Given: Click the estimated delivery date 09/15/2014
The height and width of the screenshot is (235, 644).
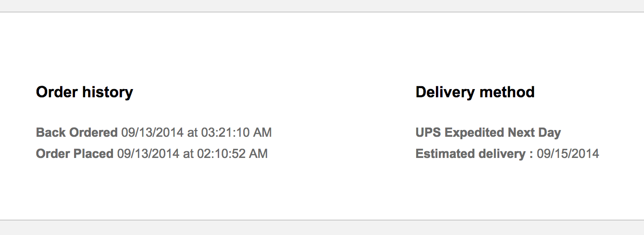Looking at the screenshot, I should point(568,154).
